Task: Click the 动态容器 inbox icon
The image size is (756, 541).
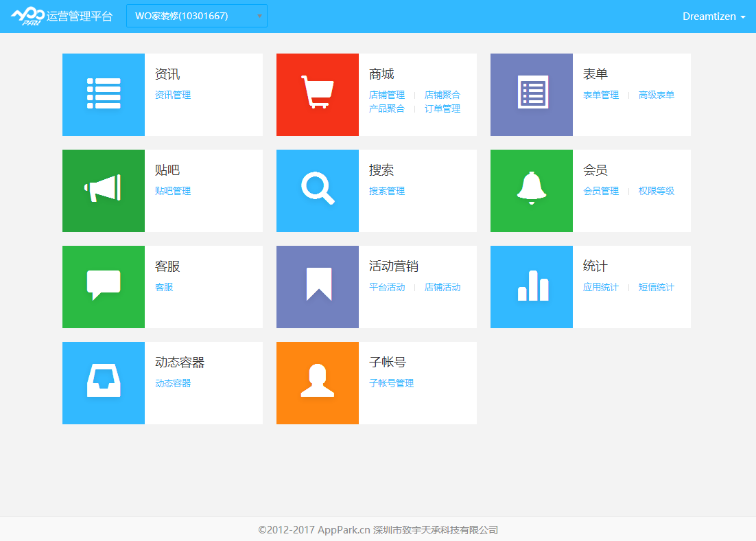Action: click(103, 382)
